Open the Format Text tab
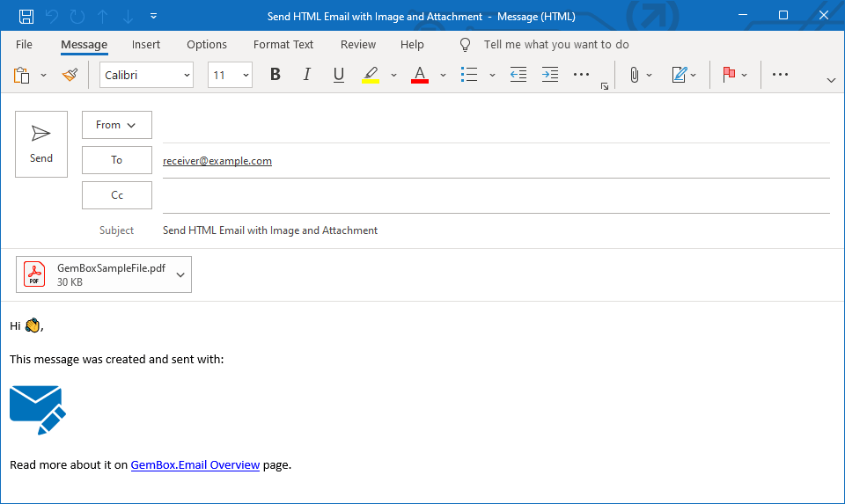Image resolution: width=845 pixels, height=504 pixels. (283, 45)
